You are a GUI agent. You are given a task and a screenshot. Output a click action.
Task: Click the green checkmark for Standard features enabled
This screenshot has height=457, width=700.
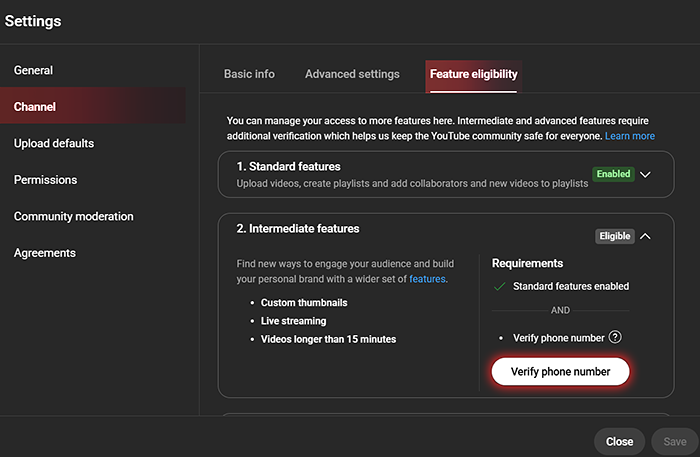click(499, 287)
